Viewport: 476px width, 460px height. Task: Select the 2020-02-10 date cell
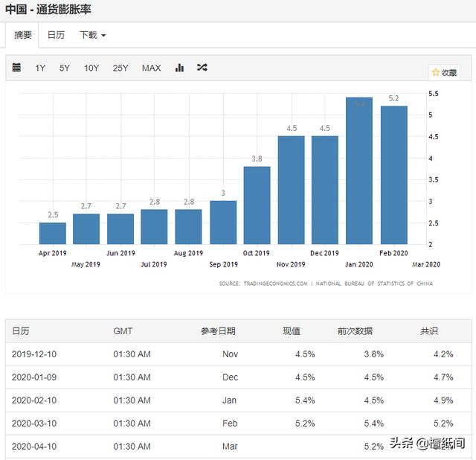point(34,400)
